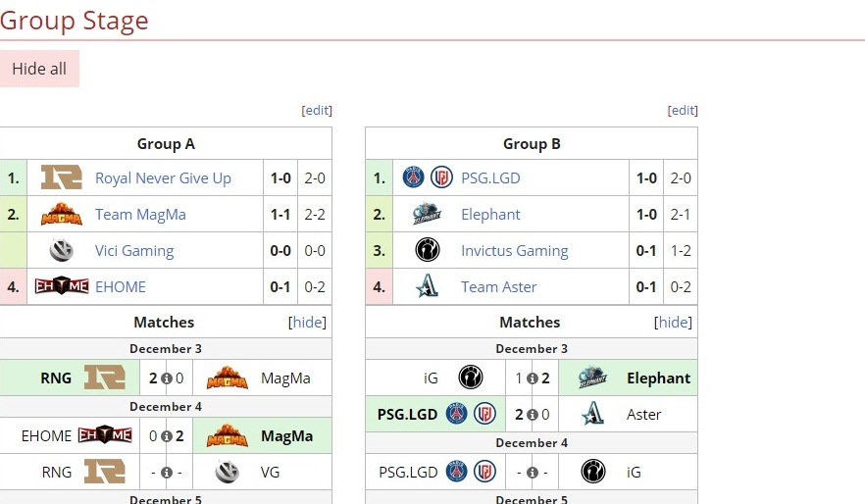The height and width of the screenshot is (504, 865).
Task: Open the PSG.LGD team link
Action: tap(490, 177)
